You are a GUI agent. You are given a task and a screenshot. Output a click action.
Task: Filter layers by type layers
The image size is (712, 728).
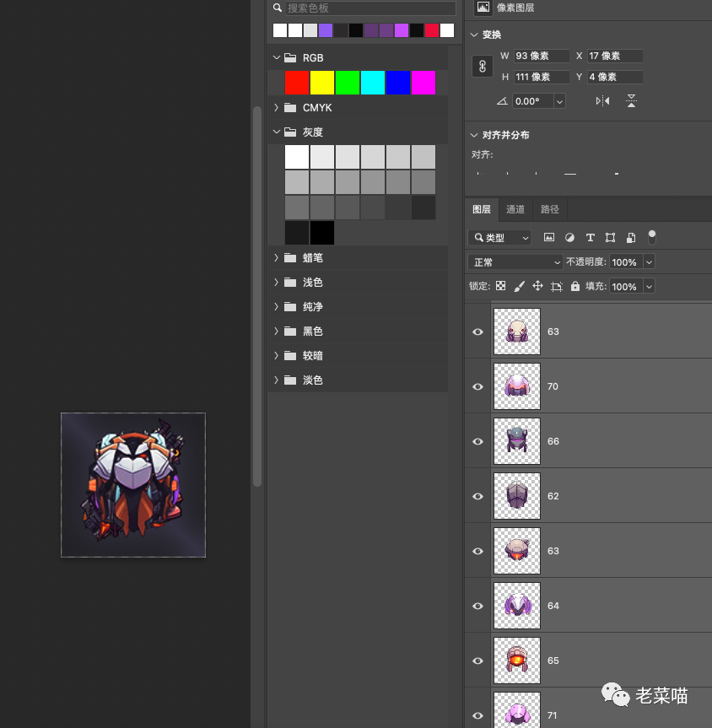591,238
